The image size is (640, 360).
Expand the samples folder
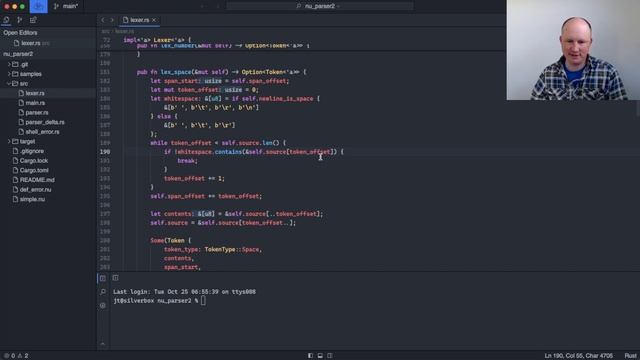[9, 74]
